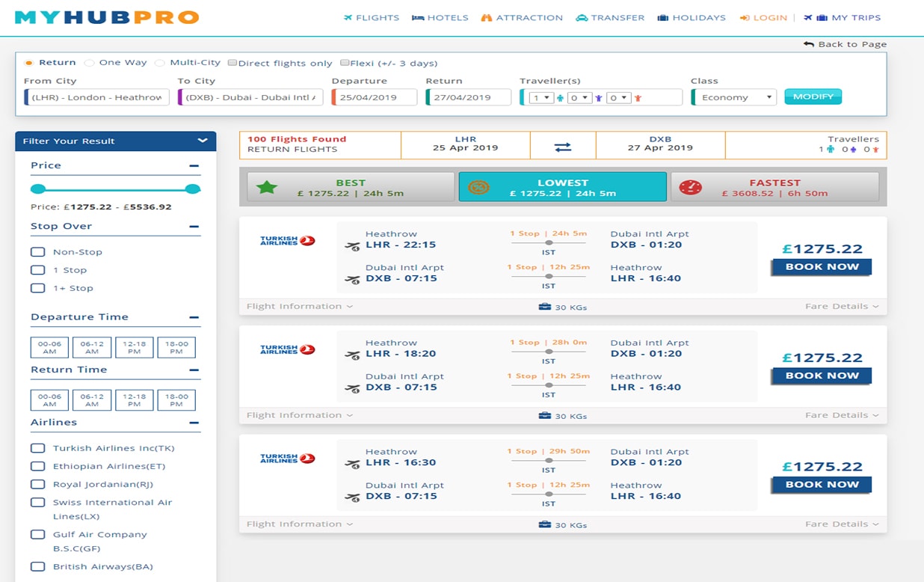Click the MYHUBPRO logo
The height and width of the screenshot is (582, 924).
(107, 17)
